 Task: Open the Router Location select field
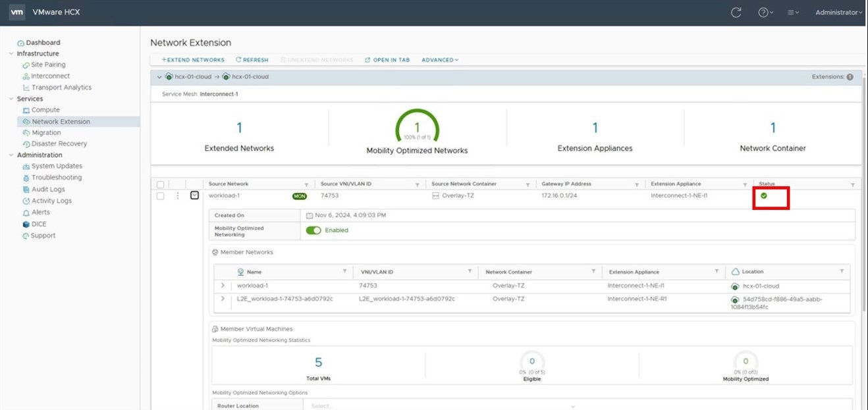[441, 406]
